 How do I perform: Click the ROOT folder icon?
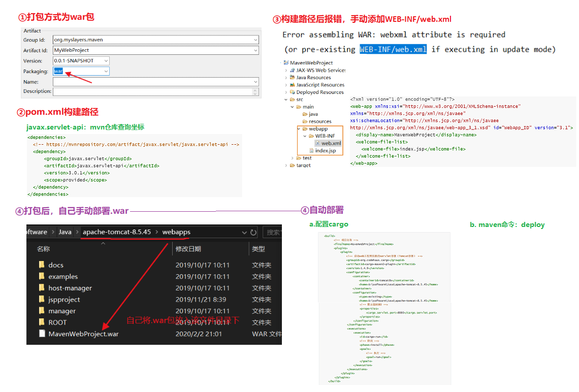pos(42,322)
